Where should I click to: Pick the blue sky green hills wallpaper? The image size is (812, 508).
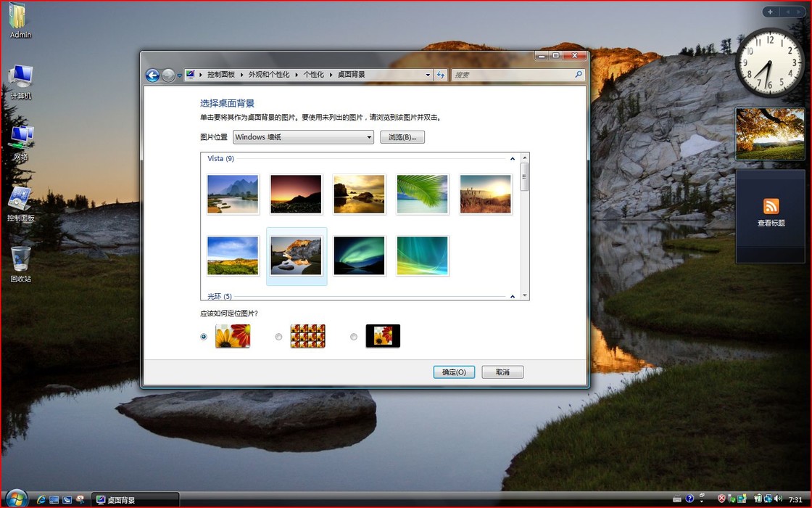[x=233, y=255]
